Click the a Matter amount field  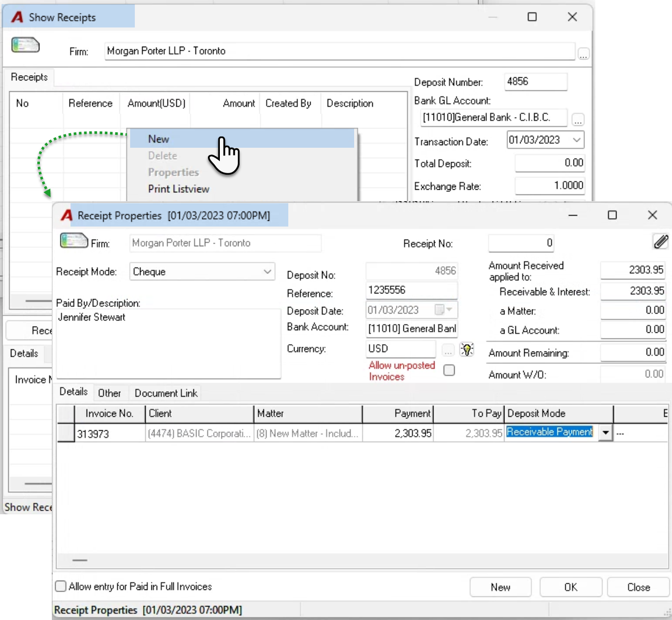[x=633, y=311]
